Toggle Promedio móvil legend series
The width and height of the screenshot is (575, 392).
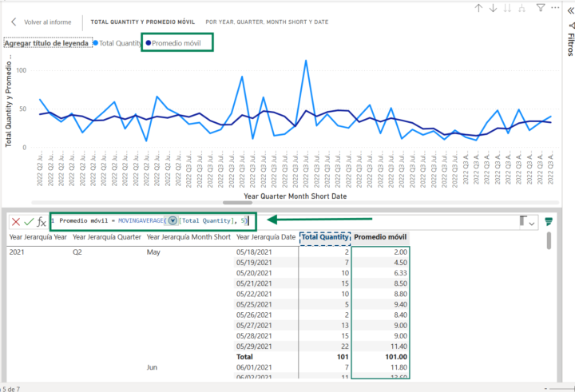click(176, 43)
